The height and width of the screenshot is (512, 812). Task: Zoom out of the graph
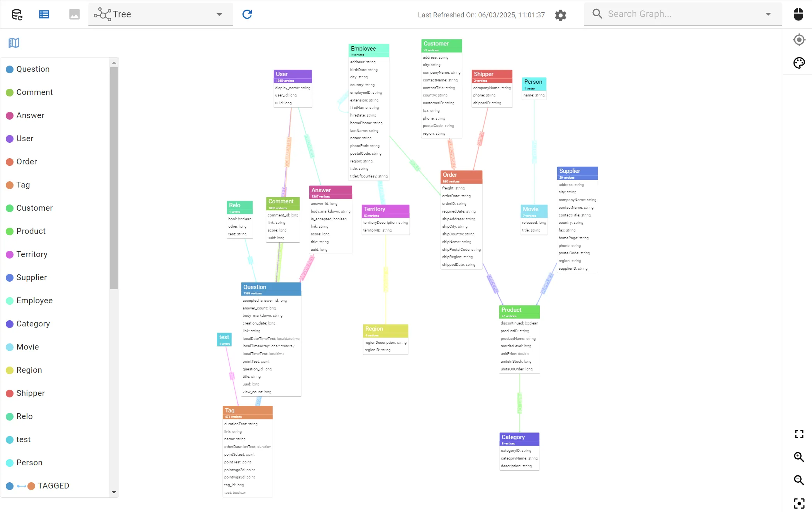point(799,480)
